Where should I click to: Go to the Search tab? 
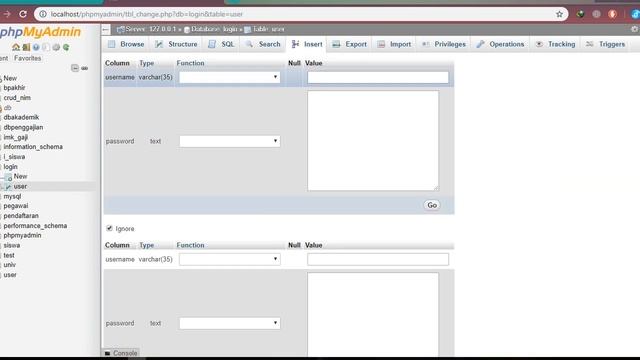pyautogui.click(x=263, y=44)
